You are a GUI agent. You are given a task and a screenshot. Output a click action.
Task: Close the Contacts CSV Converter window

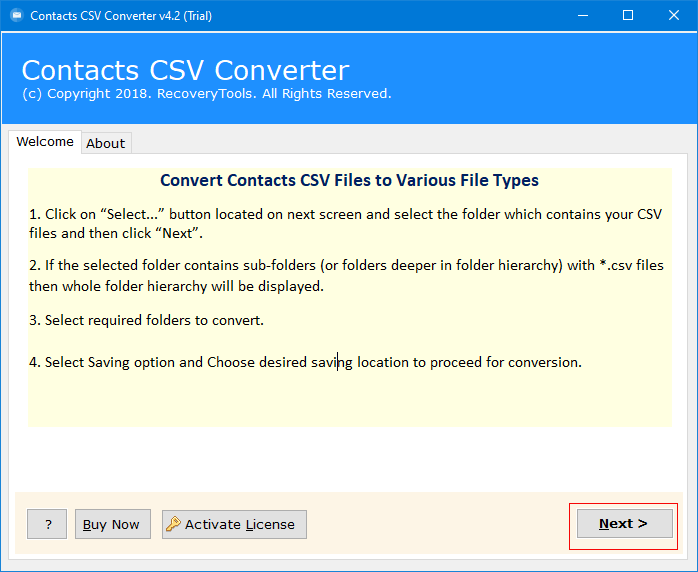pos(673,15)
